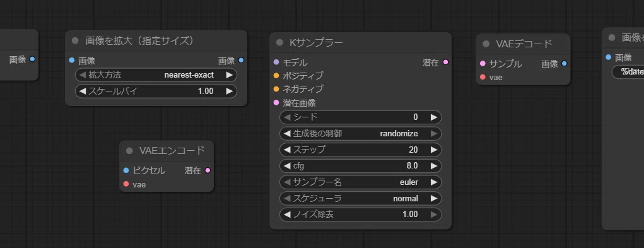Open the 拡大方法 nearest-exact dropdown
The height and width of the screenshot is (248, 644).
[x=156, y=75]
